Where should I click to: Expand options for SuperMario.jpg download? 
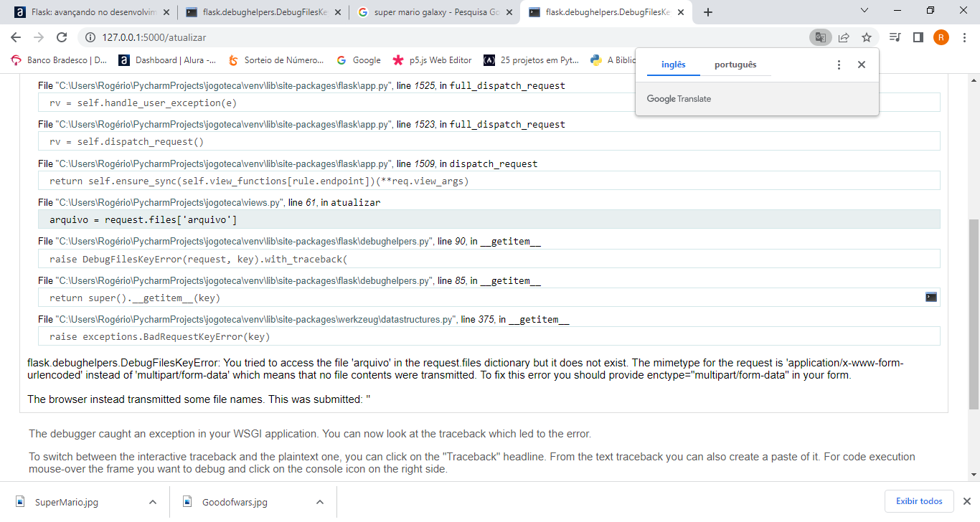[153, 502]
